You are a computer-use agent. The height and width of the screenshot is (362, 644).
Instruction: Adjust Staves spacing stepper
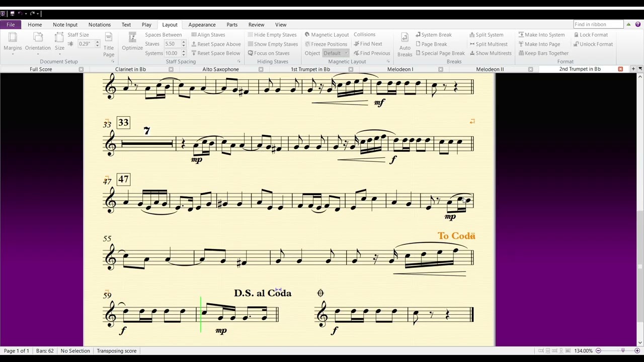pos(183,44)
